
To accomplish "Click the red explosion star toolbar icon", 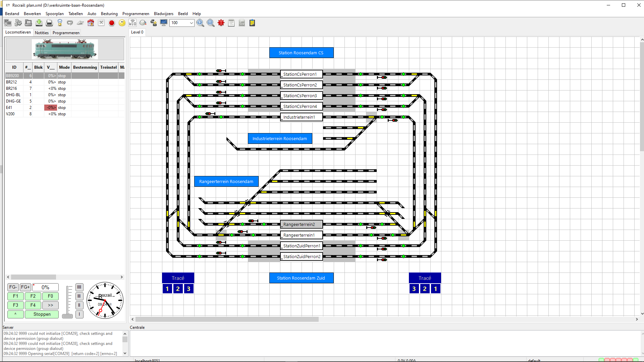I will [221, 23].
